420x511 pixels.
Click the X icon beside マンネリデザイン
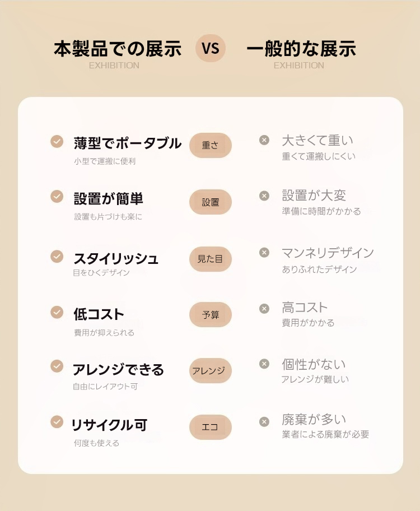[x=264, y=253]
